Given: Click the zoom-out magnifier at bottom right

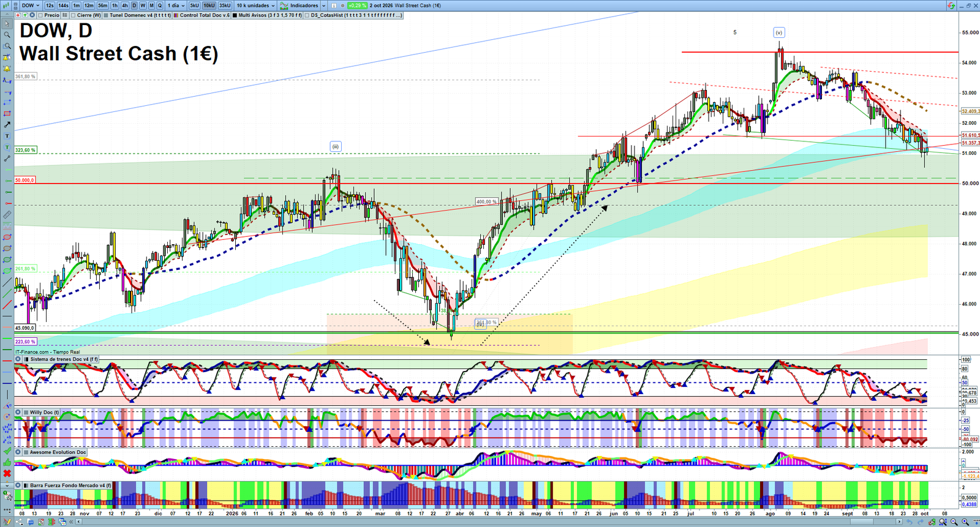Looking at the screenshot, I should tap(954, 521).
